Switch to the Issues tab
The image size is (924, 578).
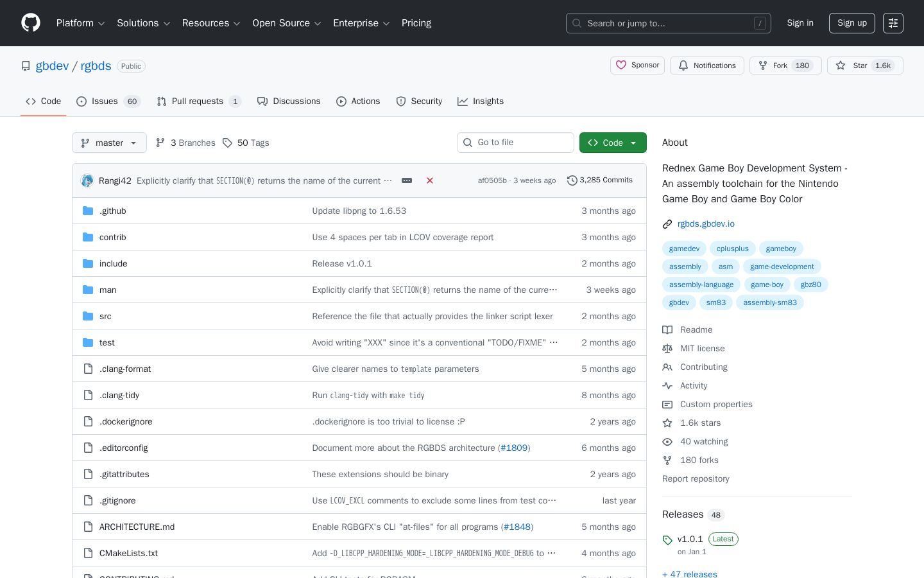(x=108, y=101)
